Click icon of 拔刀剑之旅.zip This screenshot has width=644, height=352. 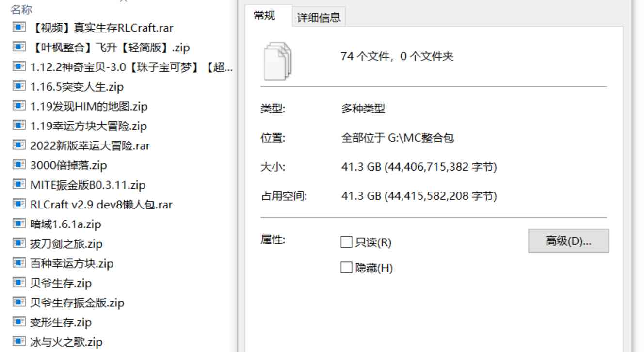[19, 243]
